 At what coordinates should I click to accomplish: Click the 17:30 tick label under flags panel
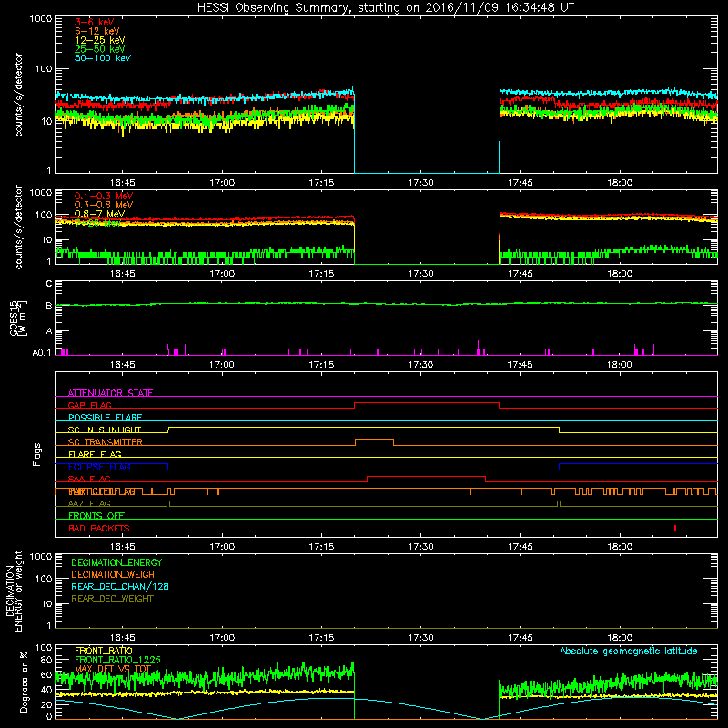click(x=420, y=547)
